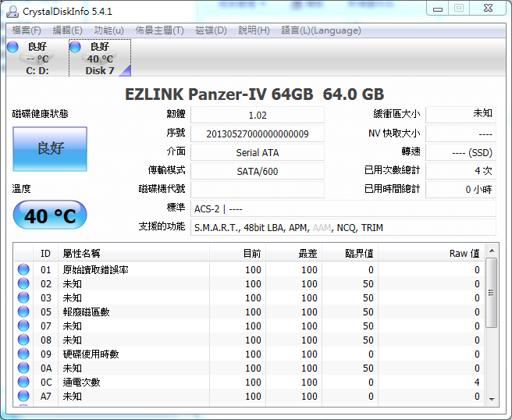This screenshot has width=512, height=420.
Task: Click status icon for row 01 原始讀取錯誤率
Action: [23, 269]
